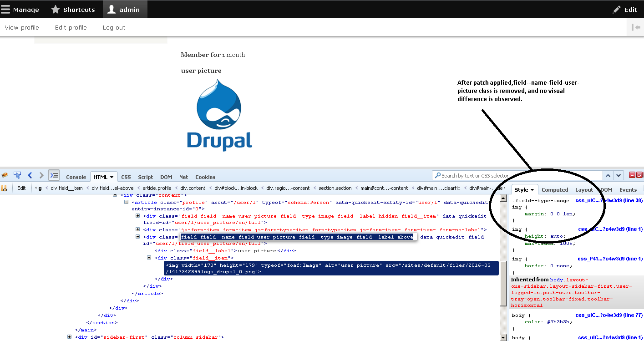
Task: Click the Edit HTML button
Action: tap(21, 188)
